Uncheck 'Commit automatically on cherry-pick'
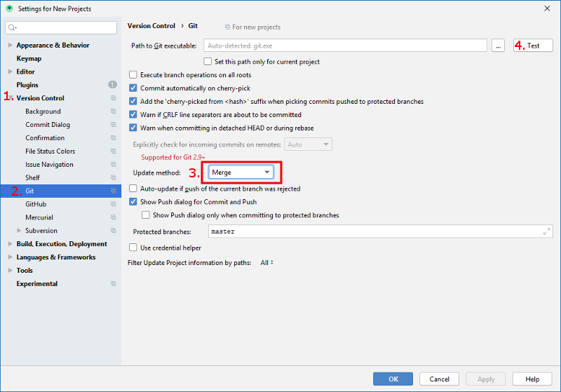Viewport: 561px width, 392px height. [133, 88]
